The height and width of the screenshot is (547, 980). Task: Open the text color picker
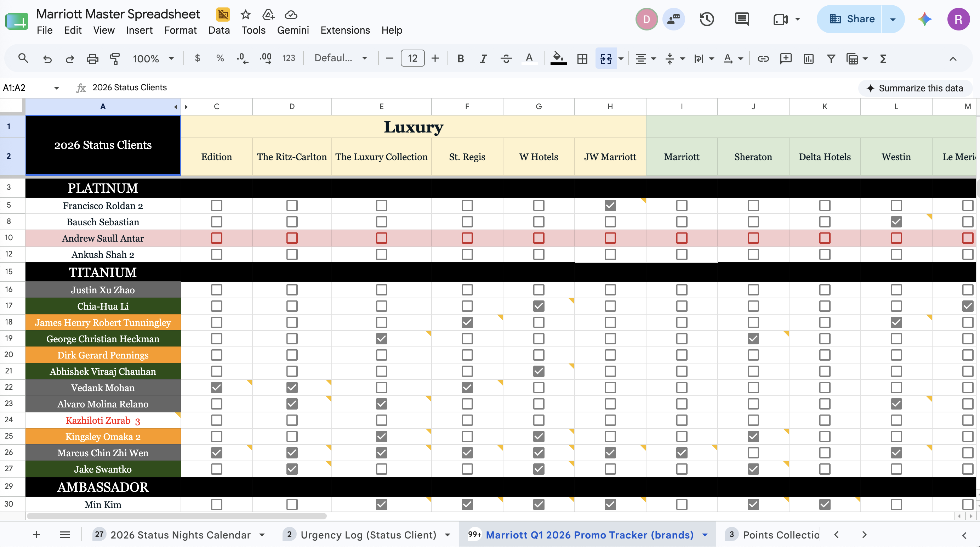(x=529, y=58)
